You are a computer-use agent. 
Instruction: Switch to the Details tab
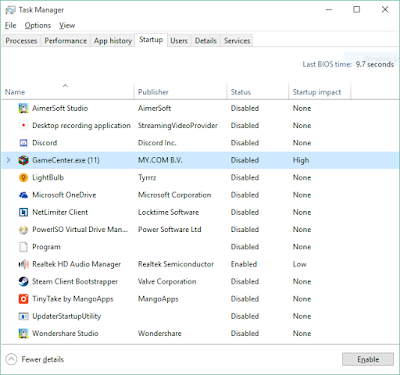[206, 41]
